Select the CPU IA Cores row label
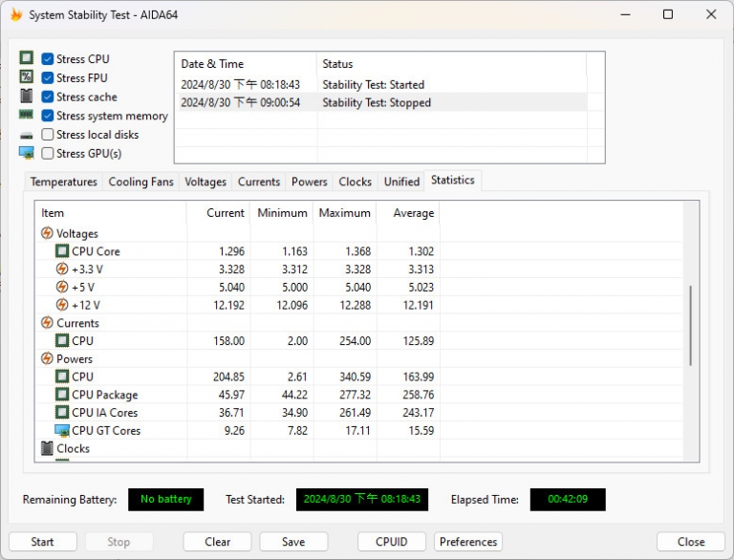Image resolution: width=734 pixels, height=560 pixels. 105,413
